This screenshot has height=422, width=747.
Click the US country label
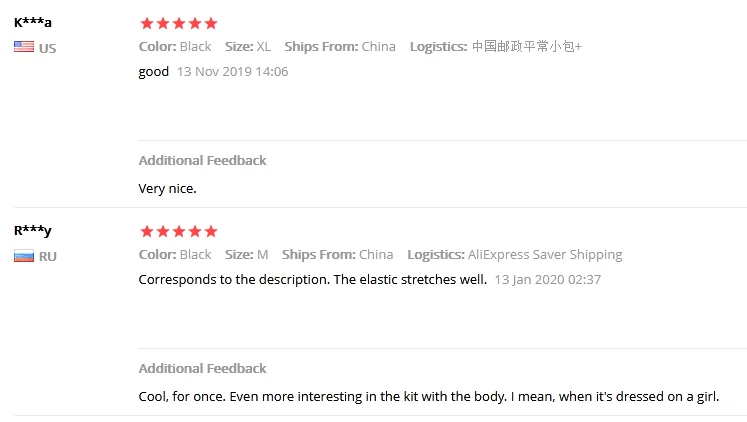[x=48, y=49]
